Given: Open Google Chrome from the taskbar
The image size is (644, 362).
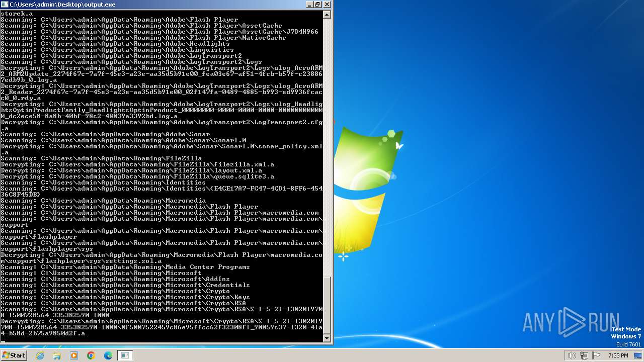Looking at the screenshot, I should coord(91,355).
